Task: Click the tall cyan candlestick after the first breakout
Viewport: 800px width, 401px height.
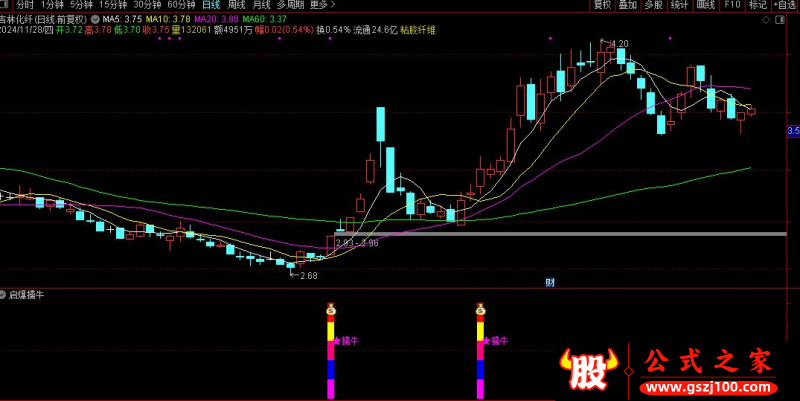Action: point(380,124)
